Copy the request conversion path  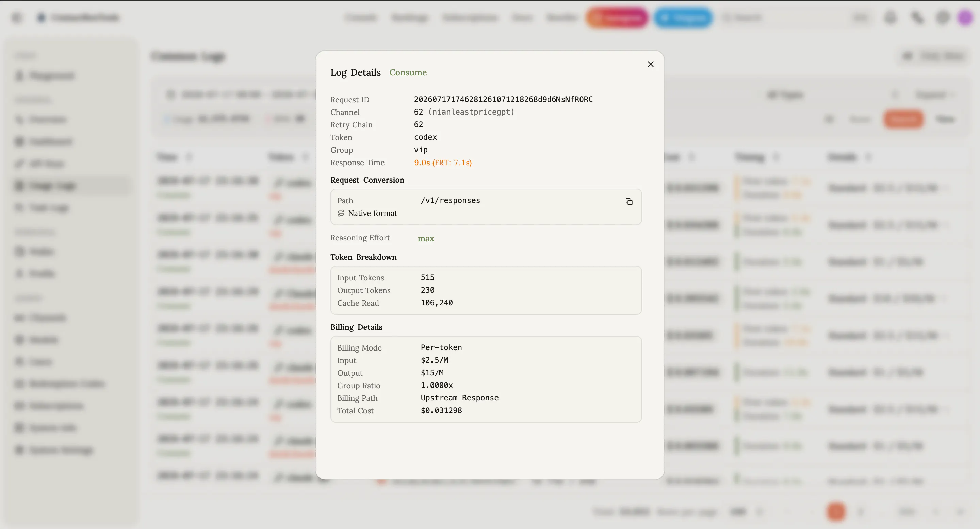[629, 201]
